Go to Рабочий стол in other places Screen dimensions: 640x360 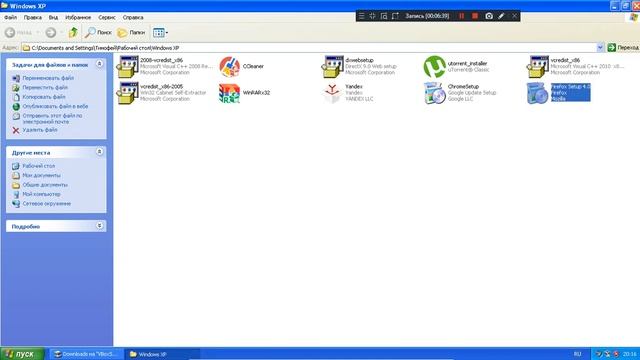pos(38,166)
